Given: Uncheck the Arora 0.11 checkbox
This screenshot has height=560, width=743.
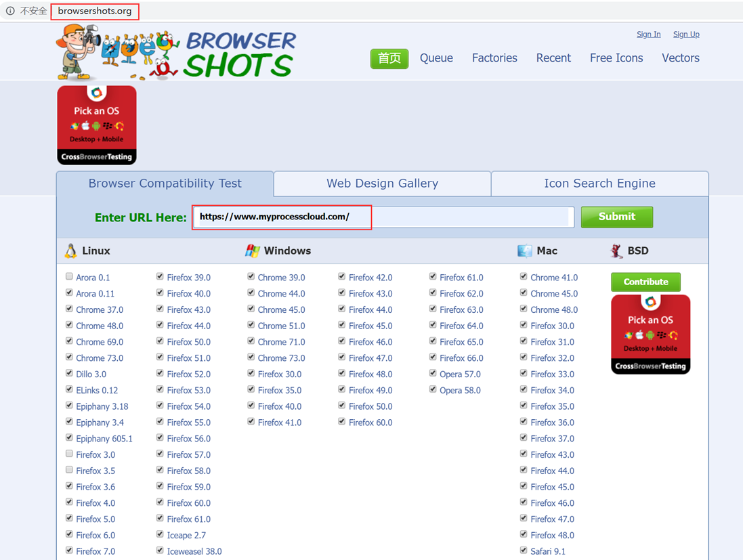Looking at the screenshot, I should point(69,293).
